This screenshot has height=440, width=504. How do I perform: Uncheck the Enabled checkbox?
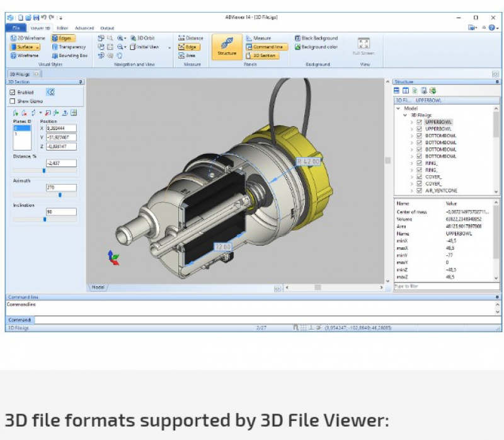point(13,92)
